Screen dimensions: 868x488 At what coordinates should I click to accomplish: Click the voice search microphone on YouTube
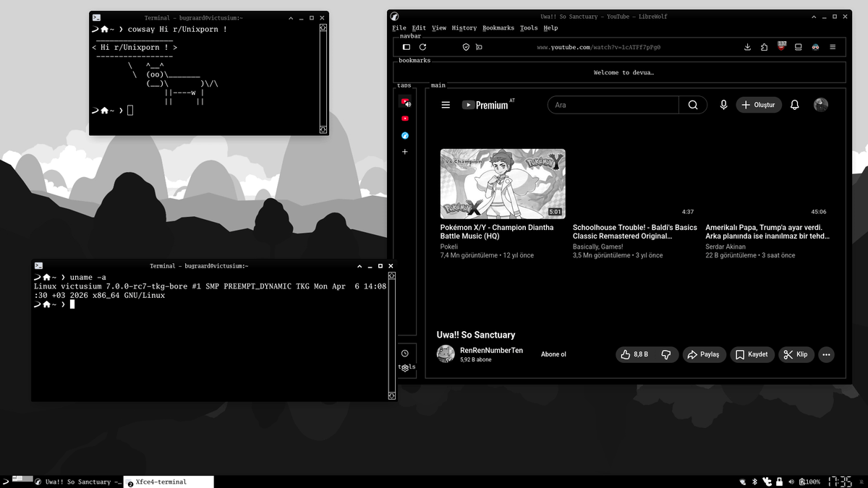tap(723, 105)
